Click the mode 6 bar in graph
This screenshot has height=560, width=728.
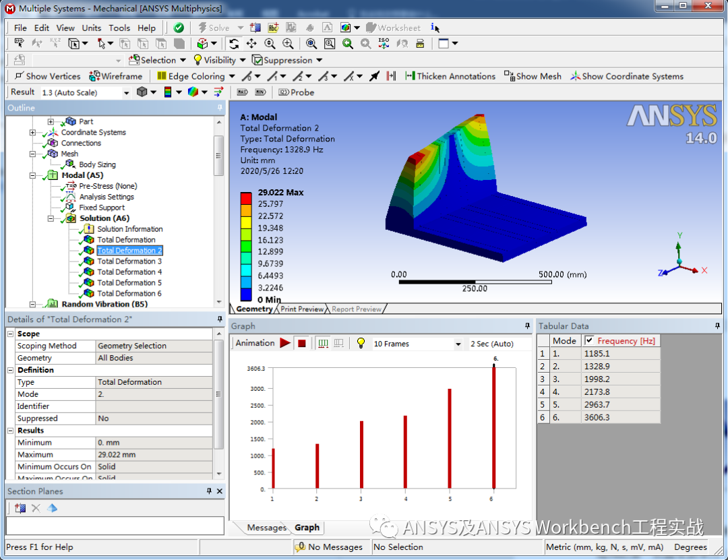click(x=494, y=427)
